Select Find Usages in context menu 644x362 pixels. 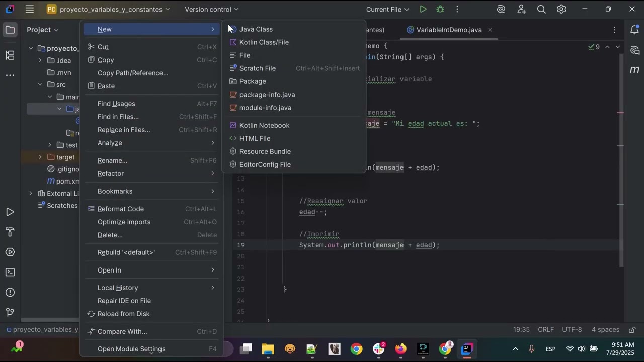coord(152,104)
